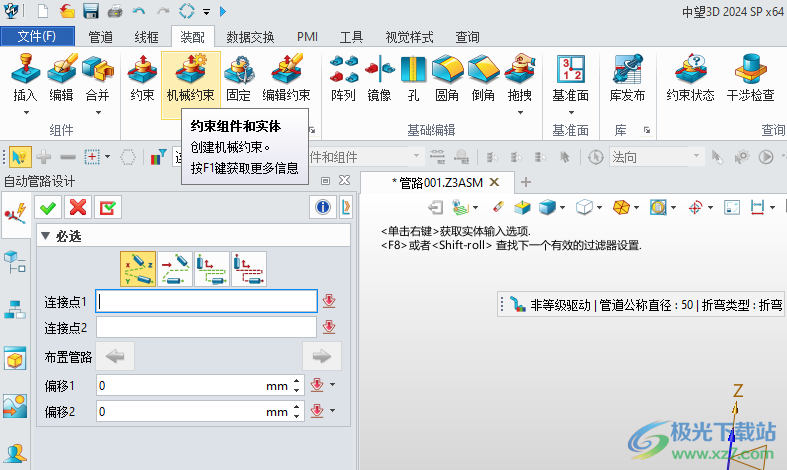This screenshot has width=787, height=470.
Task: Open the 偏移2 options dropdown arrow
Action: [x=332, y=411]
